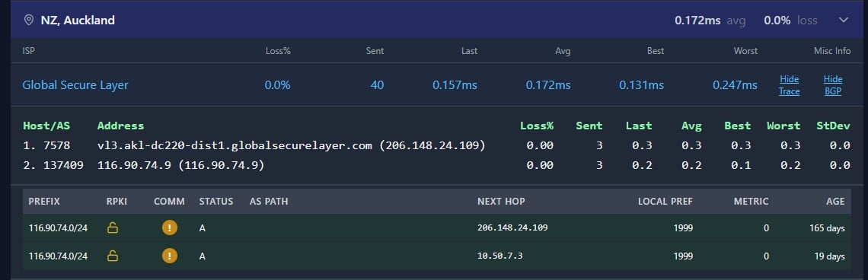
Task: Click the 0.172ms avg value in header
Action: pyautogui.click(x=697, y=21)
